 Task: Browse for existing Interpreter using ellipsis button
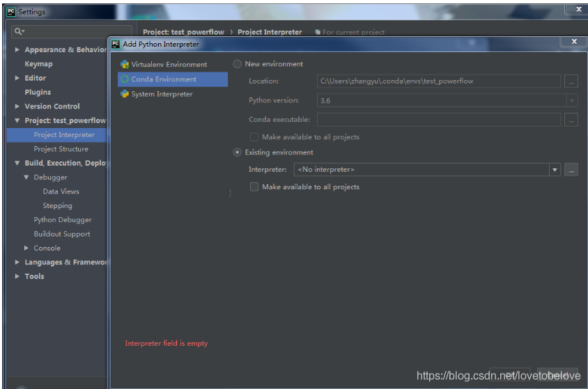coord(571,170)
